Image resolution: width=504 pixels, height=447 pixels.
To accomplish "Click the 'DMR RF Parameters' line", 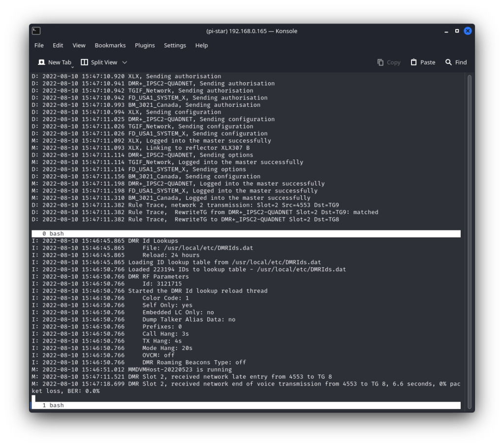I will (110, 277).
